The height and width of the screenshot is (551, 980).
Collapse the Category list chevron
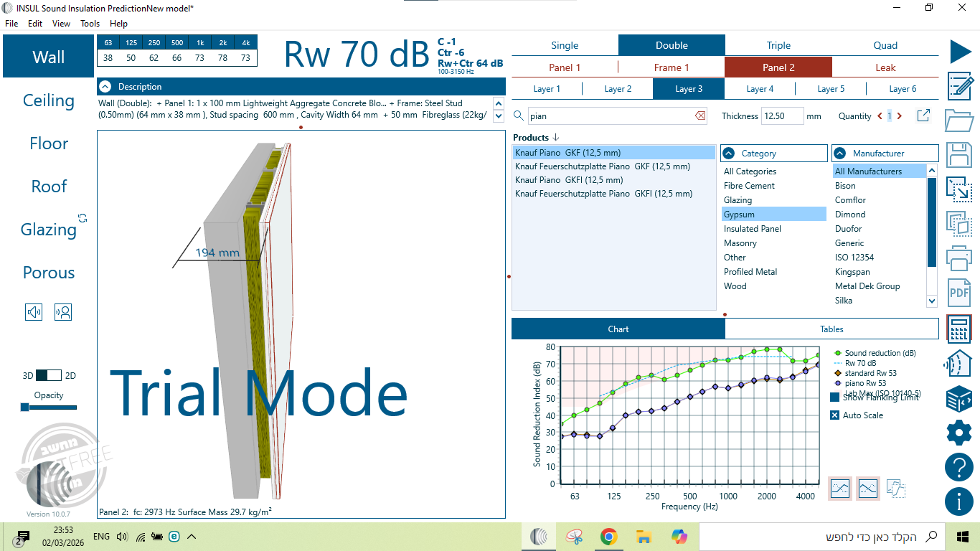click(x=729, y=154)
